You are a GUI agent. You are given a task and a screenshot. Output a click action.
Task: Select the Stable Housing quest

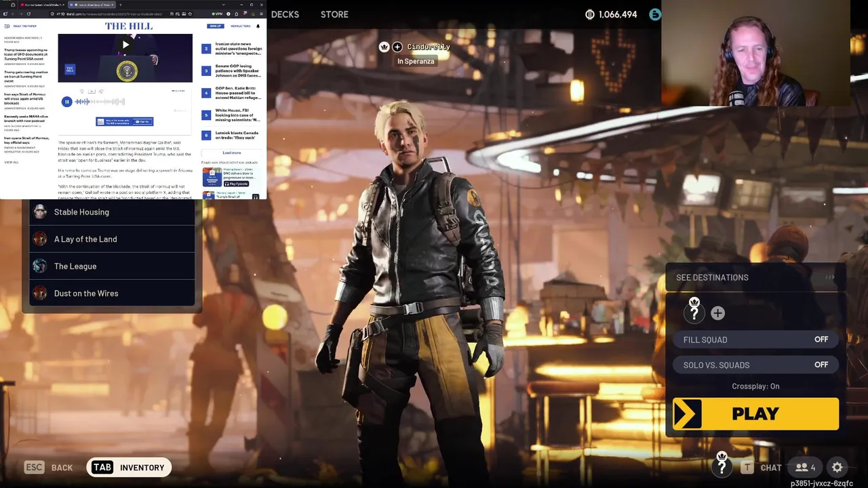112,212
